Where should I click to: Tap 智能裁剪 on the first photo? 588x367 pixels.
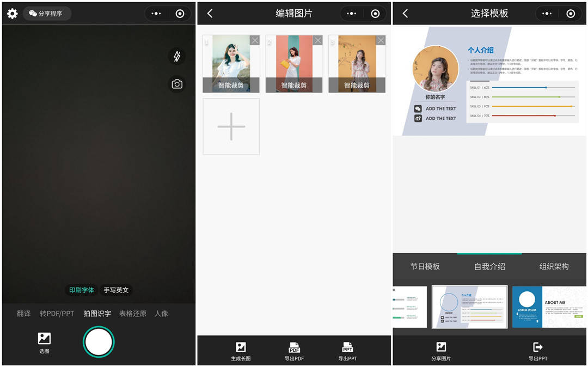click(x=231, y=85)
